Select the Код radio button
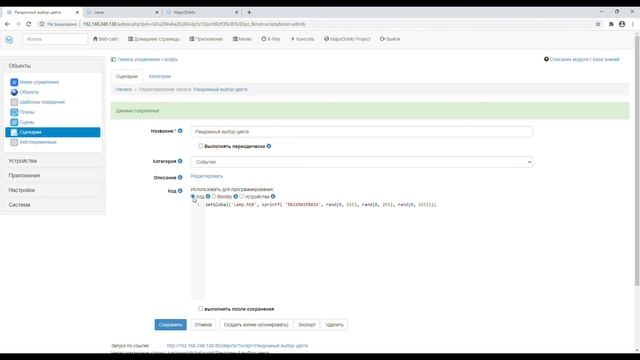The width and height of the screenshot is (640, 360). point(193,196)
